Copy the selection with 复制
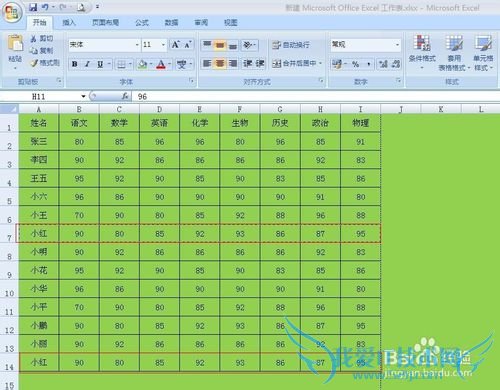500x390 pixels. tap(42, 50)
